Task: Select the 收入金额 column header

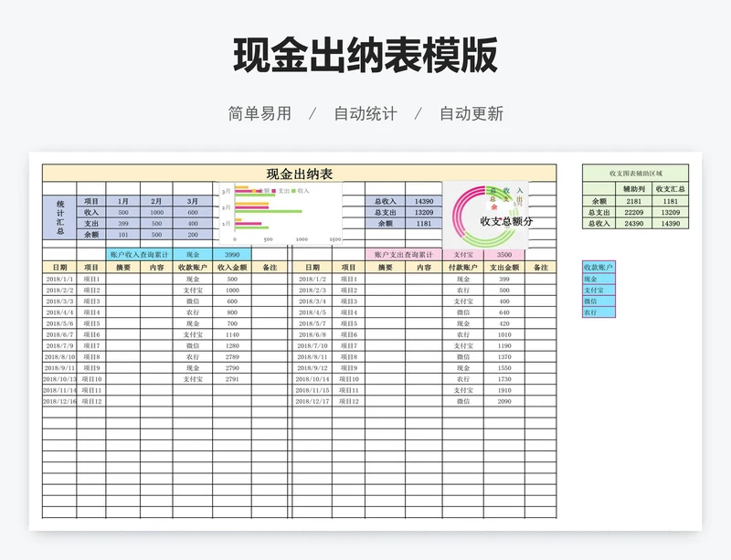Action: (x=232, y=267)
